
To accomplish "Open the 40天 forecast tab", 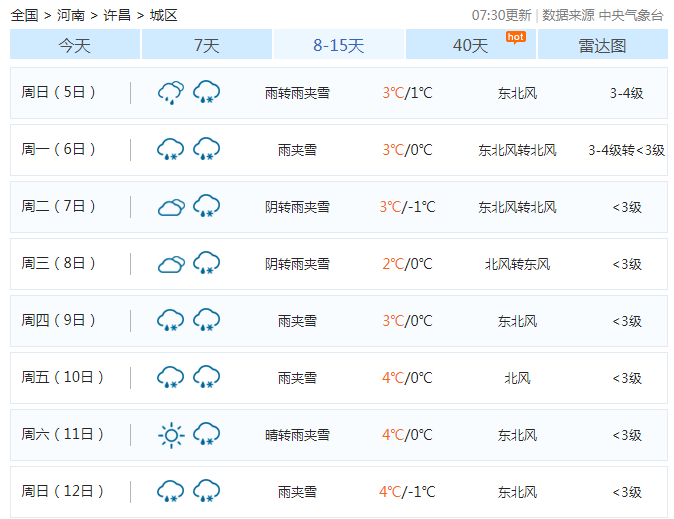I will [x=470, y=45].
